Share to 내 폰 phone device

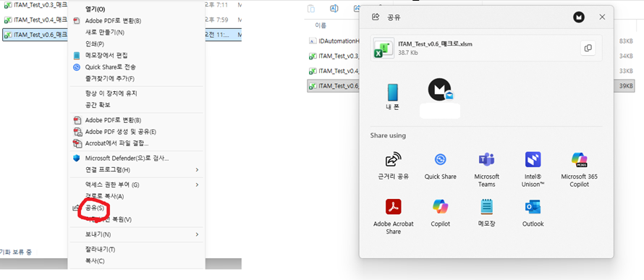pos(393,97)
